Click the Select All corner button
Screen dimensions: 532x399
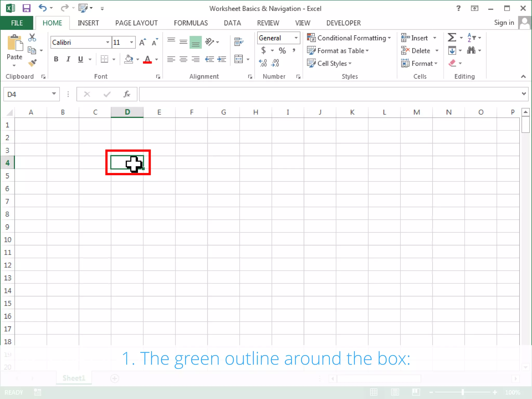[x=9, y=112]
